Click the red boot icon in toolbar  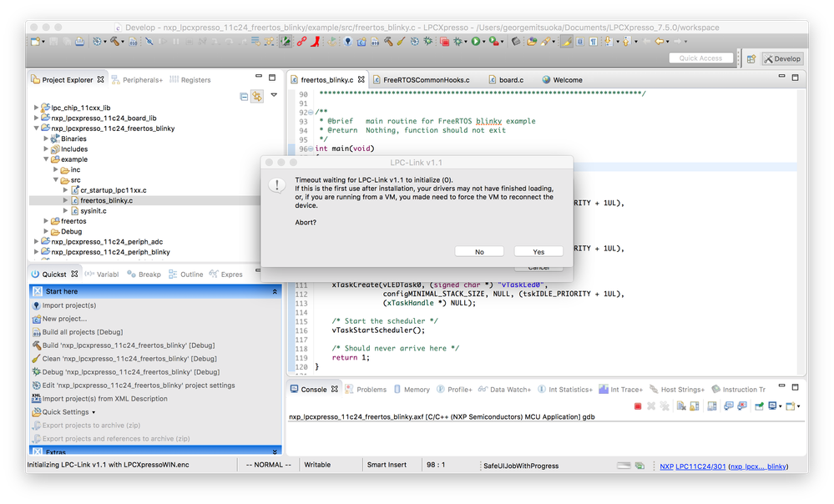click(x=316, y=42)
